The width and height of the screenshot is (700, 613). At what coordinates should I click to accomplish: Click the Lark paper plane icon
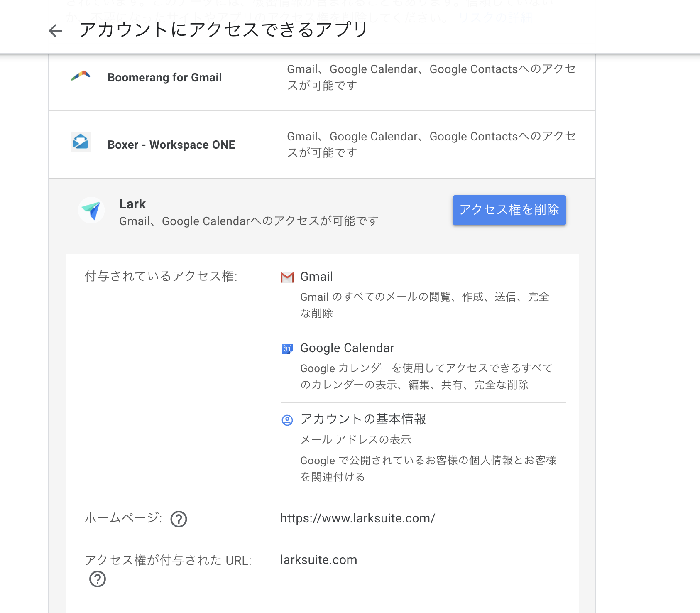coord(91,210)
